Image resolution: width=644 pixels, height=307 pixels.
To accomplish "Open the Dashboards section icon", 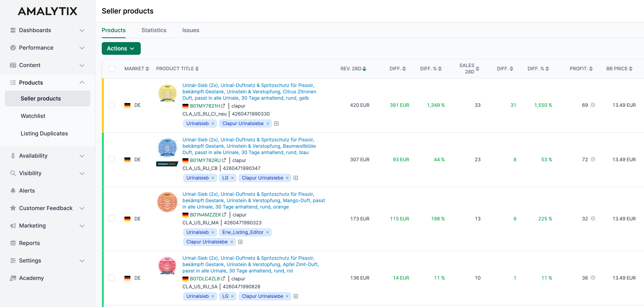I will 13,30.
